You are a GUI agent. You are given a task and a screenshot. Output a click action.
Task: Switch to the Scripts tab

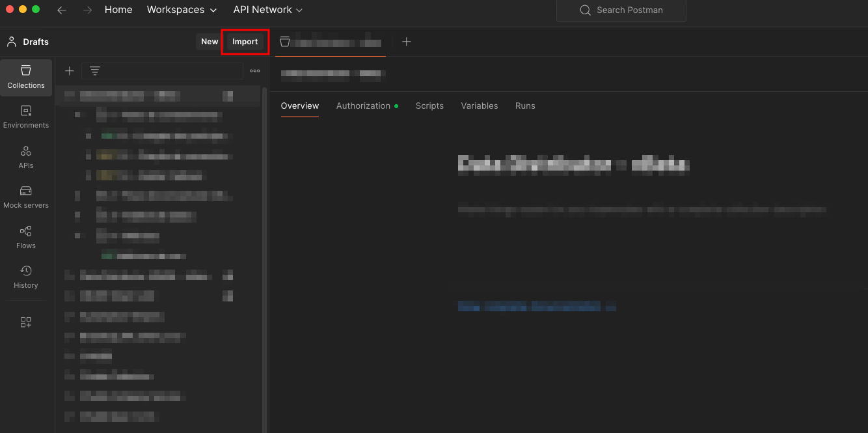(x=429, y=105)
